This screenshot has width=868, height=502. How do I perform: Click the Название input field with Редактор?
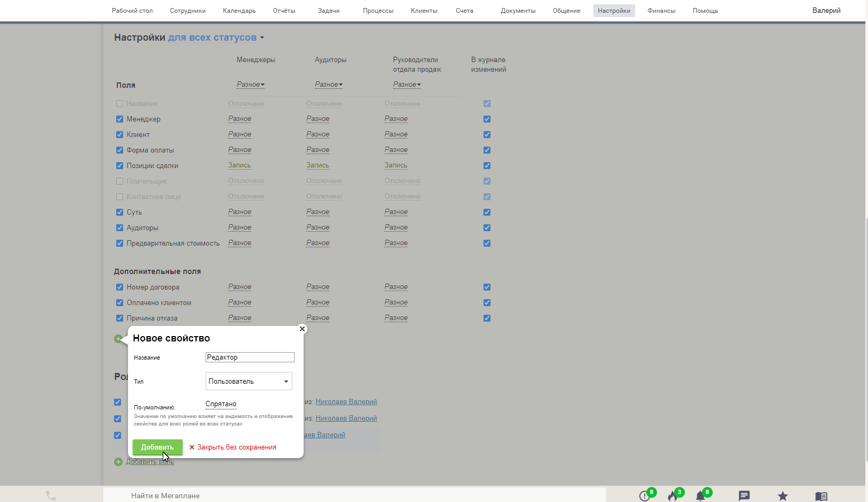[250, 358]
